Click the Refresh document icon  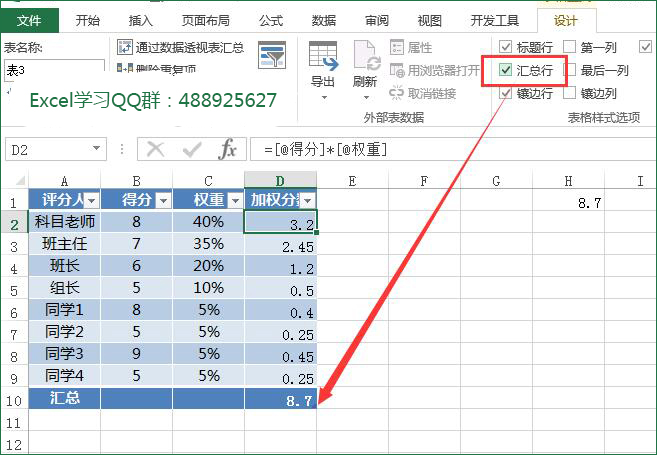click(x=367, y=56)
